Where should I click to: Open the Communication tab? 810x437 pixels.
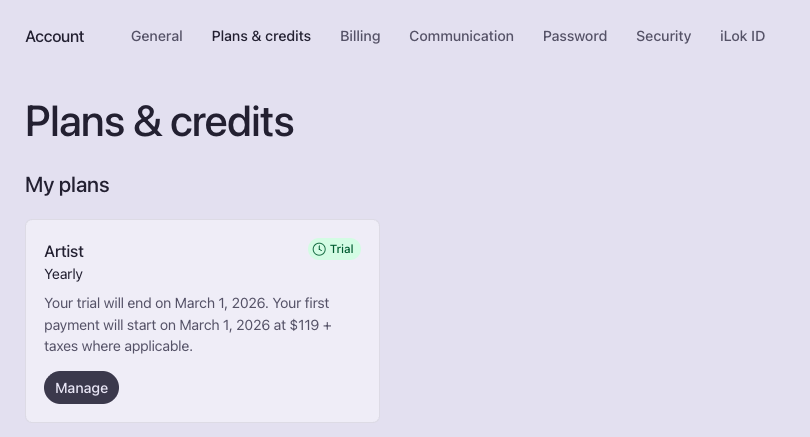coord(461,36)
